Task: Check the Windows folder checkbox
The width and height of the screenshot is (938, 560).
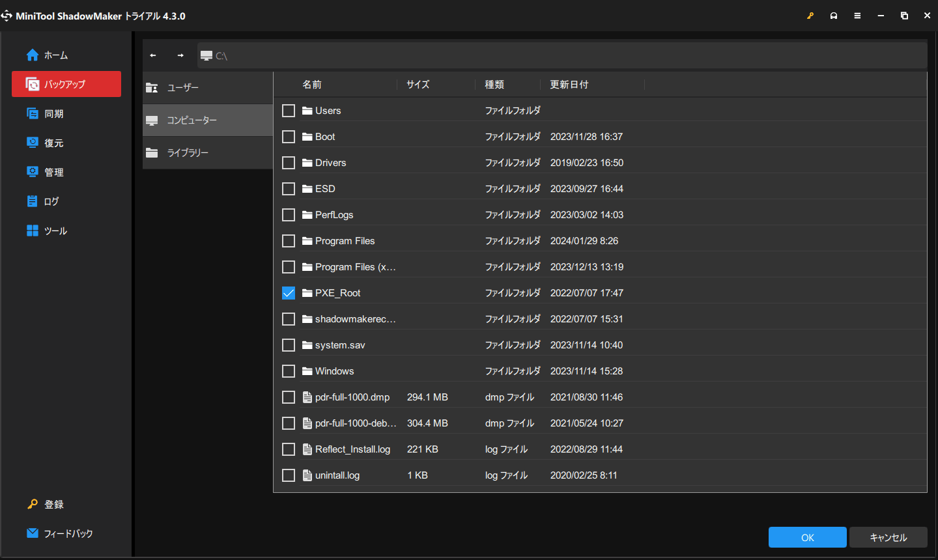Action: (289, 371)
